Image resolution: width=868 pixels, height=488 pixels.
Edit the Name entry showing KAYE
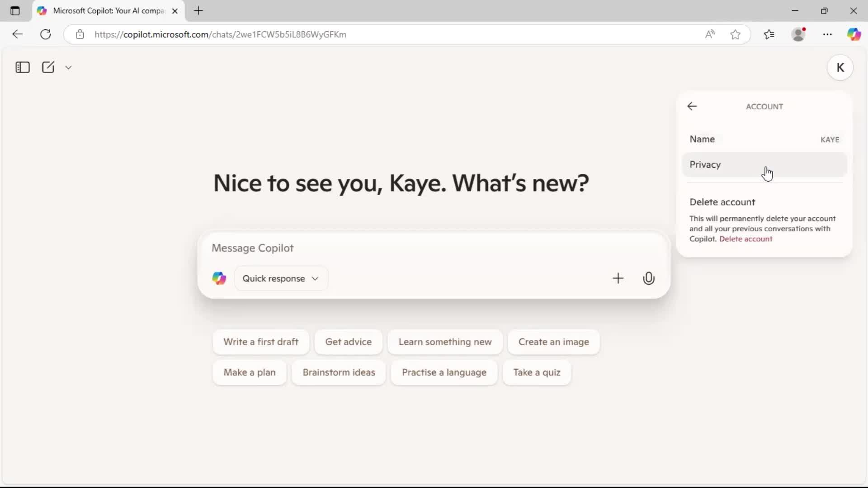(764, 139)
